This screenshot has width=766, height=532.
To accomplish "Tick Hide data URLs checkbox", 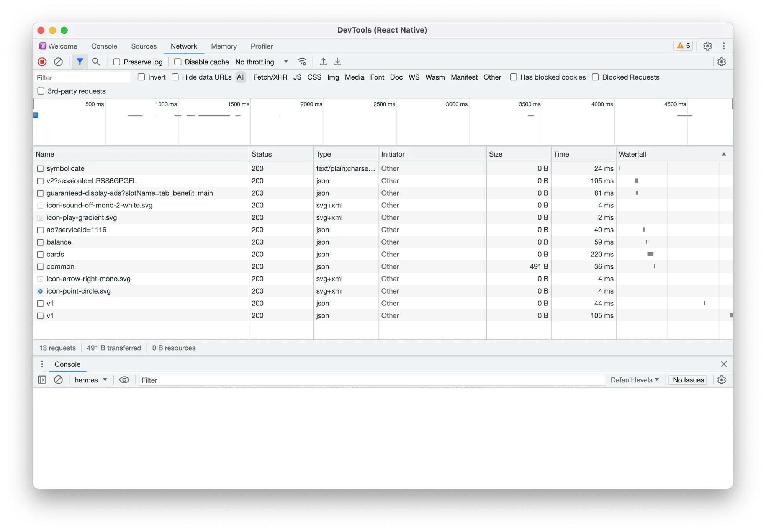I will tap(175, 77).
